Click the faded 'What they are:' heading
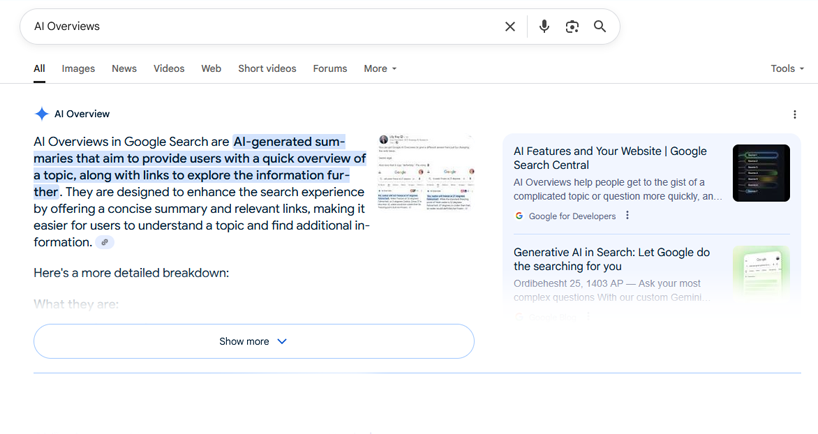 tap(76, 304)
